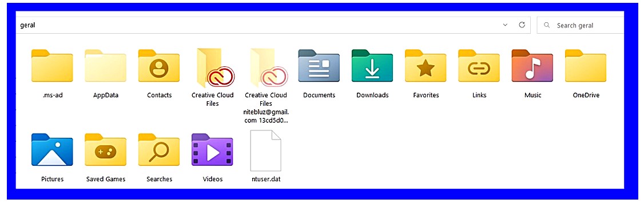The width and height of the screenshot is (644, 207).
Task: Click the 'Contacts' name label
Action: 159,95
